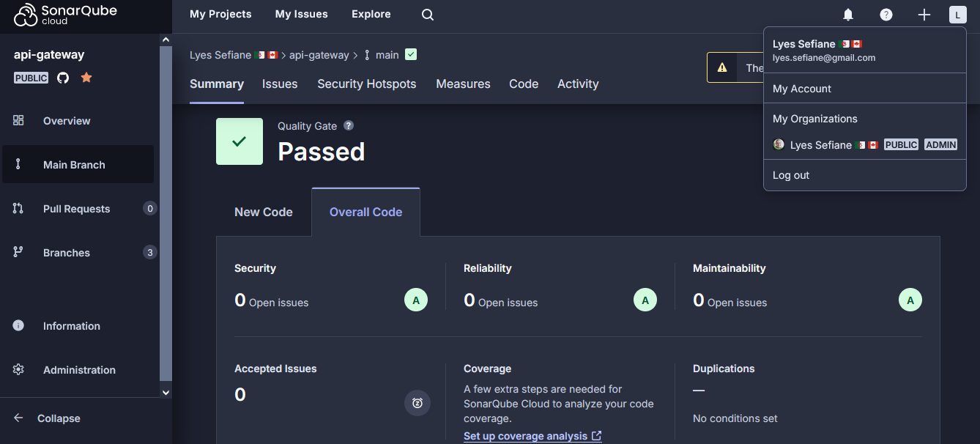Open My Projects in top navigation
This screenshot has width=980, height=444.
tap(220, 14)
